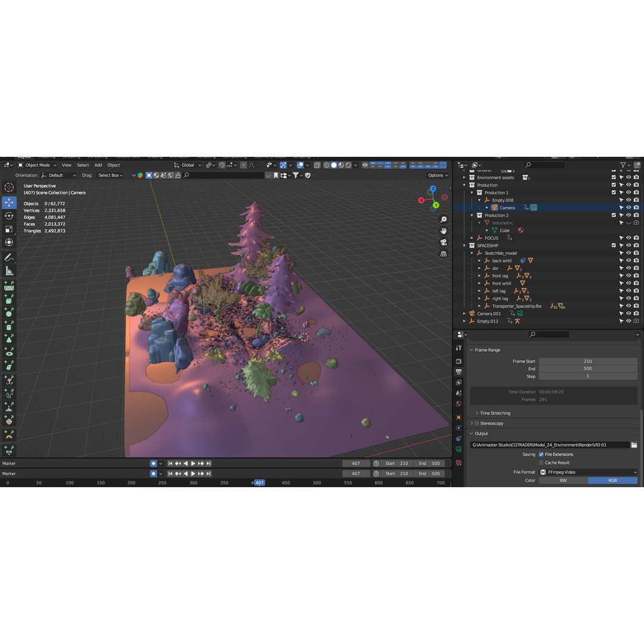
Task: Click the output file path field
Action: click(x=550, y=445)
